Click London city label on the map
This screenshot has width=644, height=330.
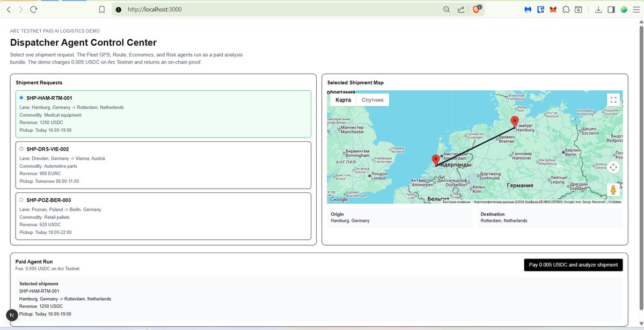click(379, 176)
